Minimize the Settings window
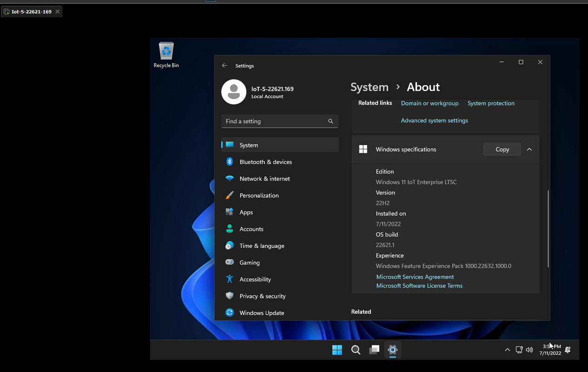The image size is (588, 372). [x=502, y=62]
